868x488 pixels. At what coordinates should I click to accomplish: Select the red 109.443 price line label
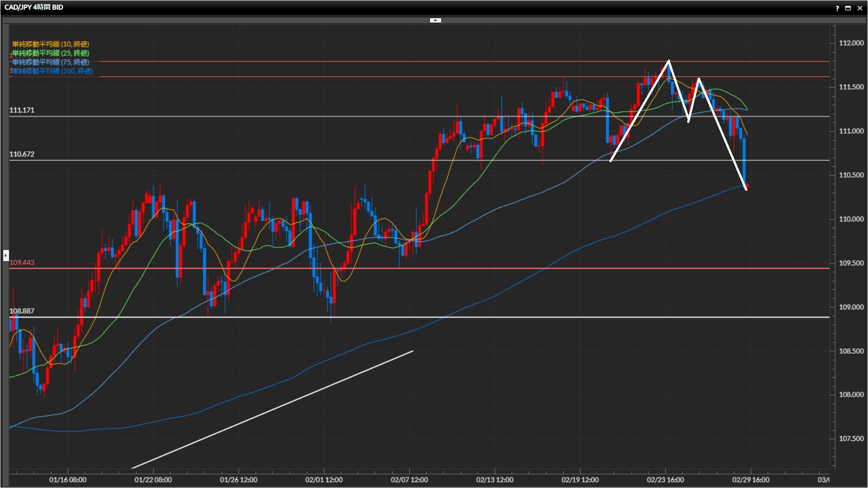[x=22, y=263]
